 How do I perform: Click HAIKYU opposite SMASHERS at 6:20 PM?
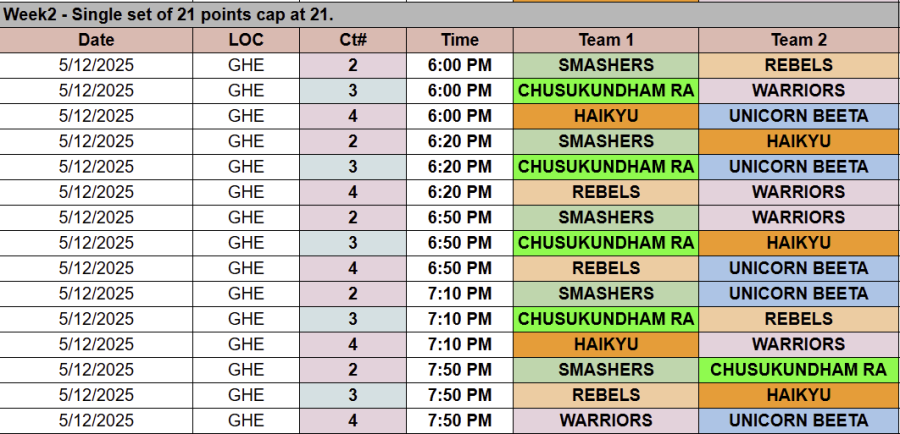[x=798, y=141]
